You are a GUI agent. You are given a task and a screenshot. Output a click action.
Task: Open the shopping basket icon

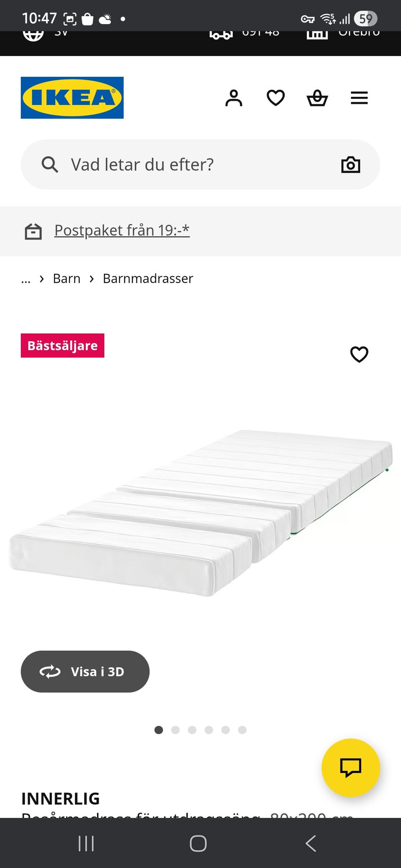pos(317,98)
